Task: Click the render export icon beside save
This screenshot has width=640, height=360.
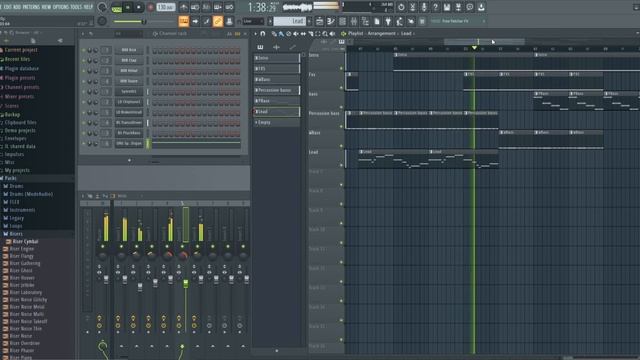Action: 458,7
